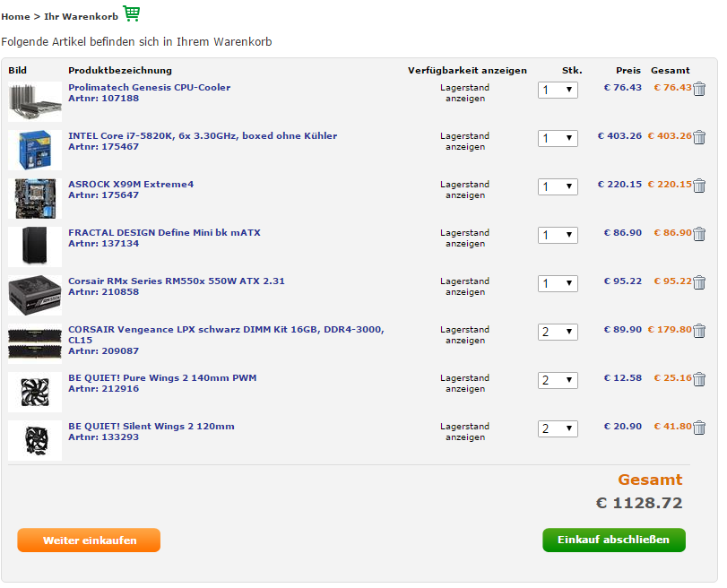Show Lagerstand for Silent Wings 2 120mm
The height and width of the screenshot is (588, 727).
click(x=464, y=432)
